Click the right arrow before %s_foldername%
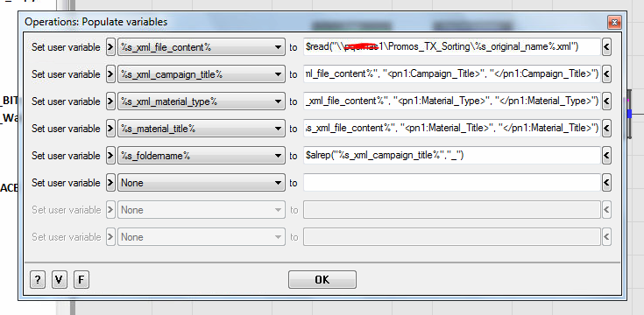644x315 pixels. [110, 156]
